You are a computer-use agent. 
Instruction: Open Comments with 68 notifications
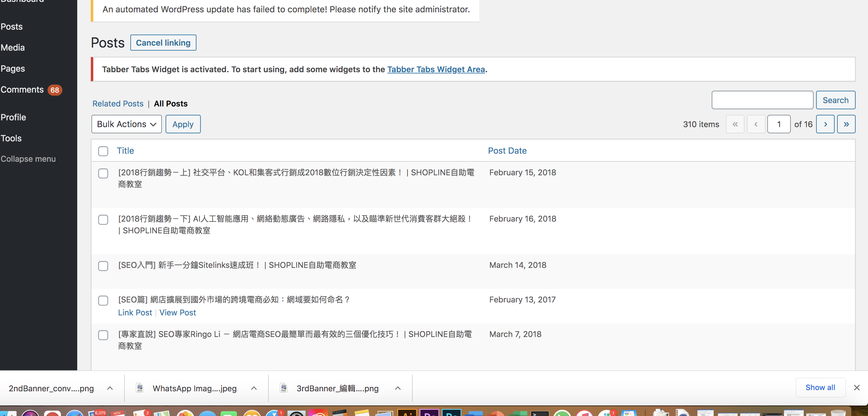31,89
